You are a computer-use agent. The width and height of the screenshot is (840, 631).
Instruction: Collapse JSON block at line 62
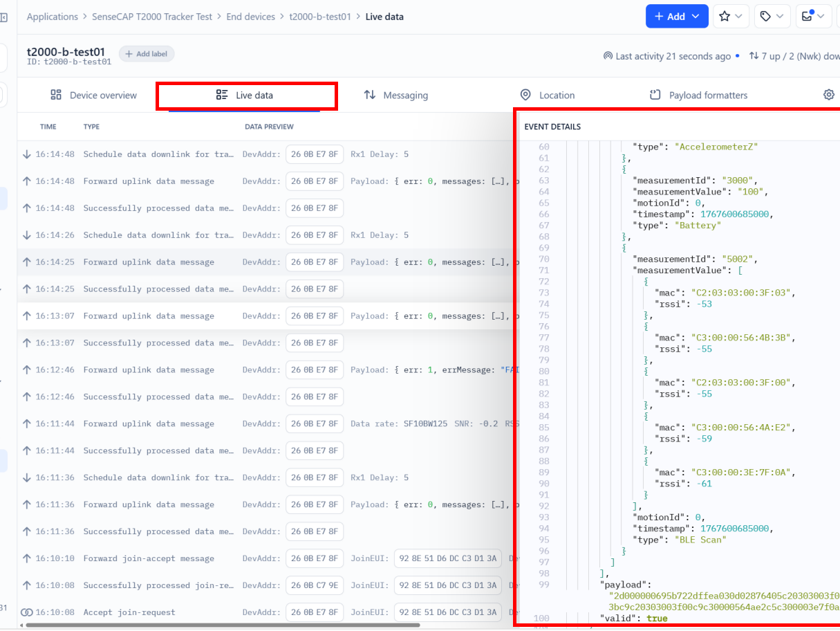624,170
